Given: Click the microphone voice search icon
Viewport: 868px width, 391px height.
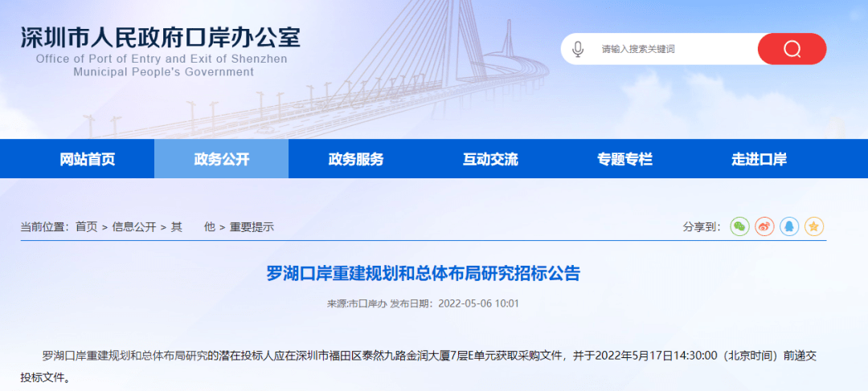Looking at the screenshot, I should (577, 49).
